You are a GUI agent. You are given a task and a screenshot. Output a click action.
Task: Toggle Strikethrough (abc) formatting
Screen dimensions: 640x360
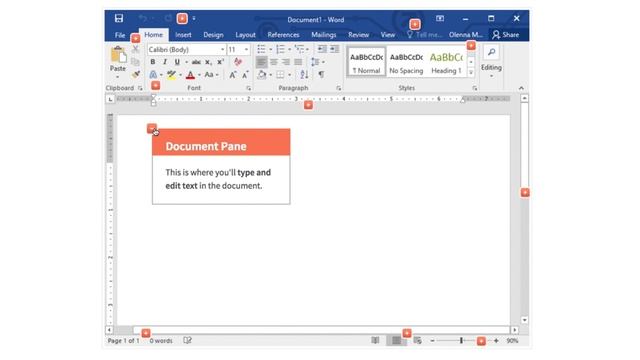pyautogui.click(x=196, y=62)
